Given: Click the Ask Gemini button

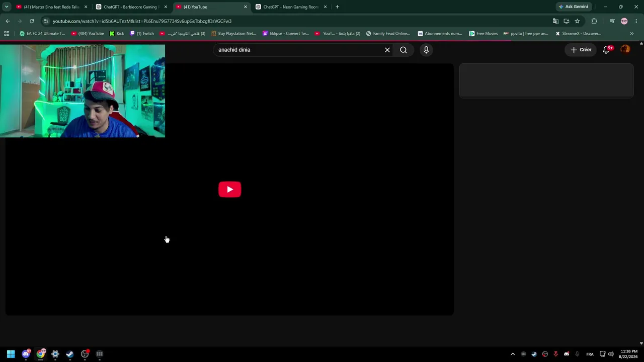Looking at the screenshot, I should pyautogui.click(x=573, y=7).
